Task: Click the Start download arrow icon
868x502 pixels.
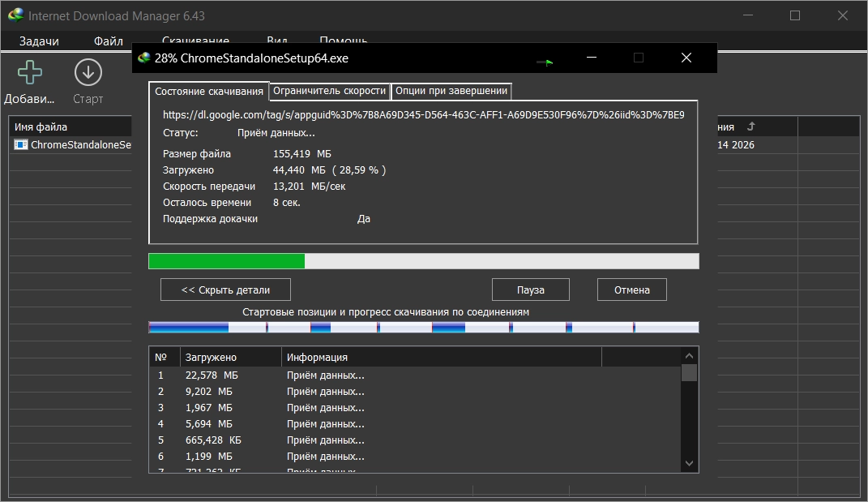Action: point(88,73)
